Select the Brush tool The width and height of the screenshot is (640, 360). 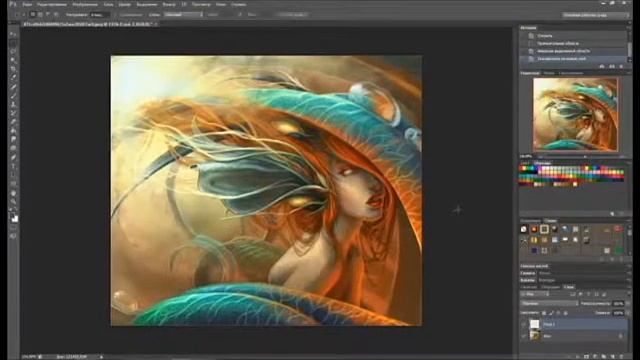pos(13,95)
